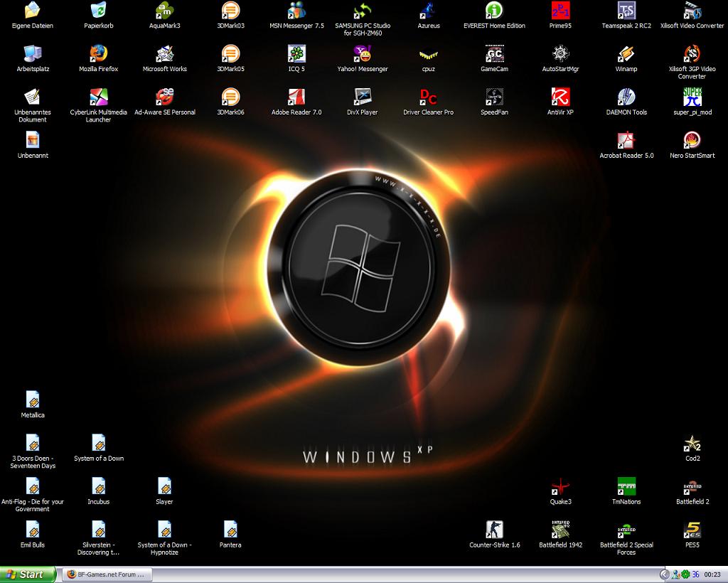
Task: Click the green flower ICQ tray icon
Action: click(x=685, y=574)
